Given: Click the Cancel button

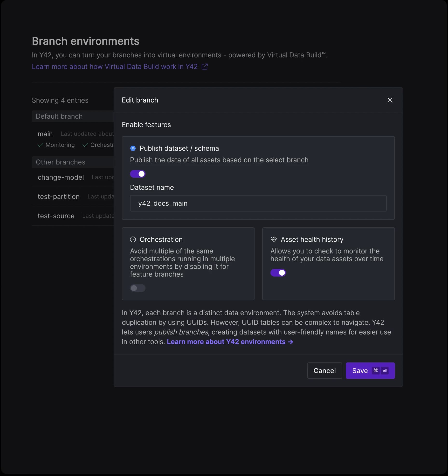Looking at the screenshot, I should click(x=324, y=370).
